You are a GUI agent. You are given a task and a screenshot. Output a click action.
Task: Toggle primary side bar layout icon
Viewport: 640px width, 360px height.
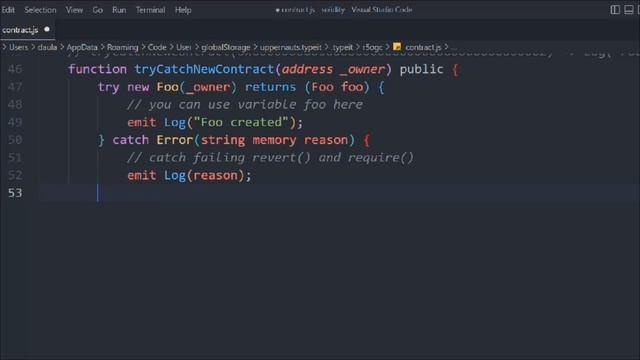point(615,10)
